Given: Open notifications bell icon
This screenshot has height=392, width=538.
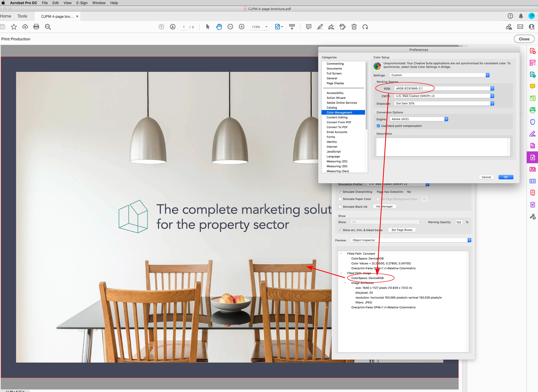Looking at the screenshot, I should [x=521, y=16].
